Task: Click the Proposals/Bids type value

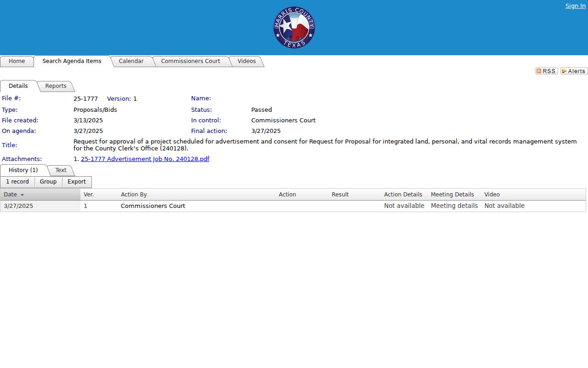Action: (x=95, y=110)
